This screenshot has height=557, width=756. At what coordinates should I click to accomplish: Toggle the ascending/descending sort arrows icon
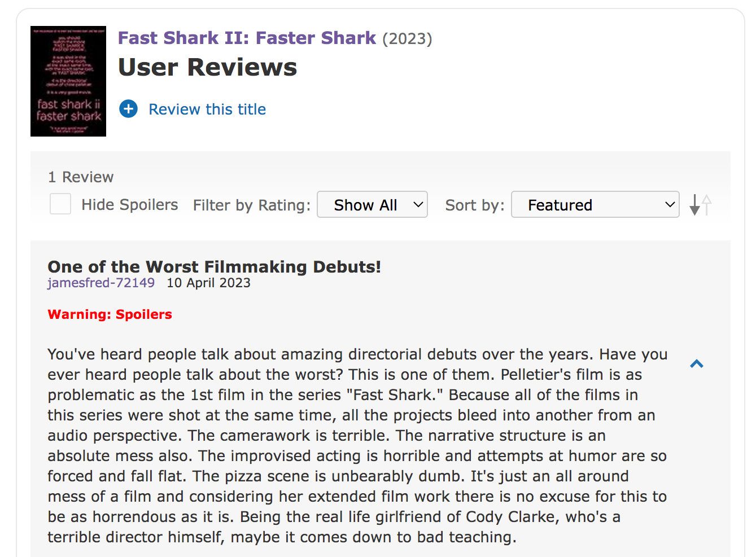pyautogui.click(x=700, y=204)
